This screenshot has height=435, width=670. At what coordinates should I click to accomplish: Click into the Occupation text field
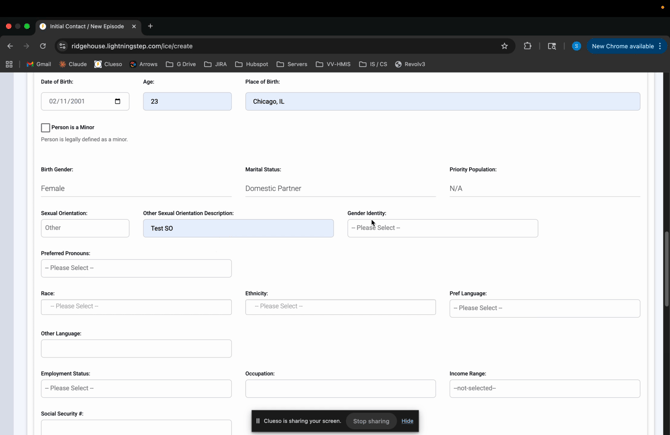pos(340,388)
